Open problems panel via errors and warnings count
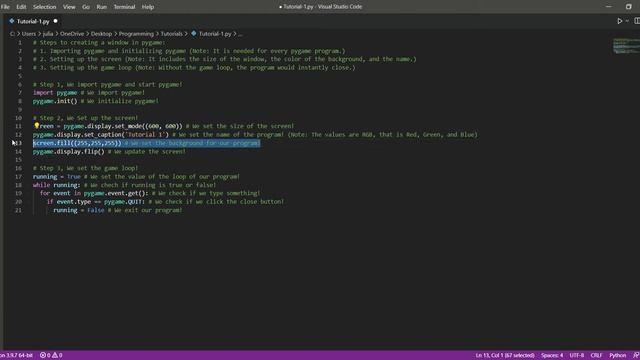The height and width of the screenshot is (360, 640). (51, 355)
